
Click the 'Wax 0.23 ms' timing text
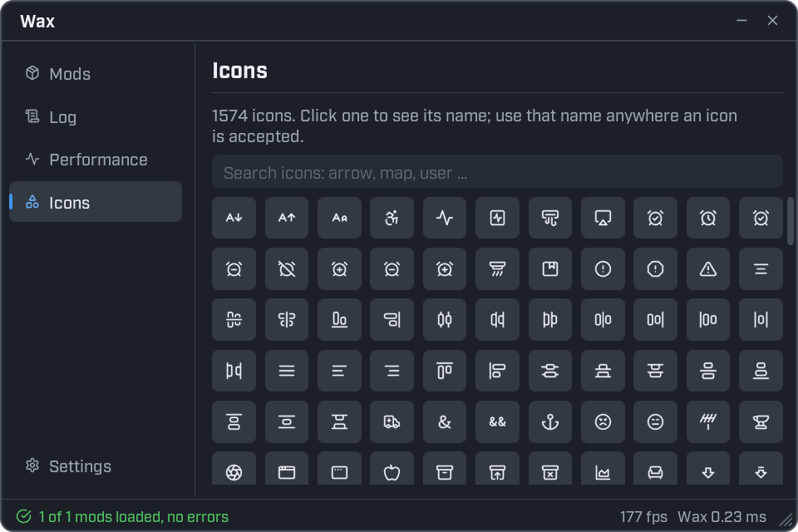pos(722,517)
